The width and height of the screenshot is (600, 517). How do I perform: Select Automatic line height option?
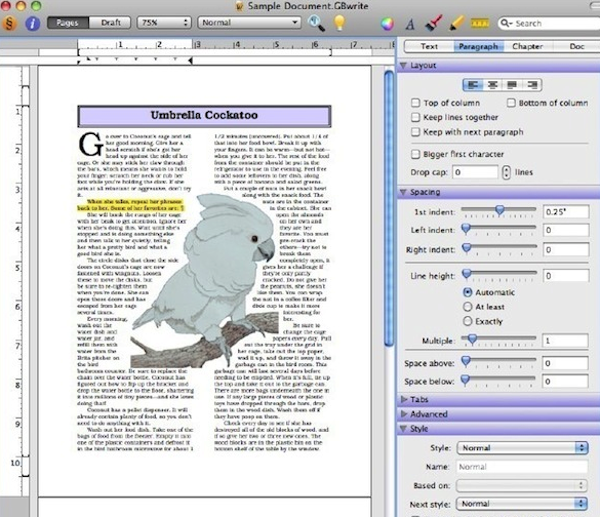[x=468, y=292]
